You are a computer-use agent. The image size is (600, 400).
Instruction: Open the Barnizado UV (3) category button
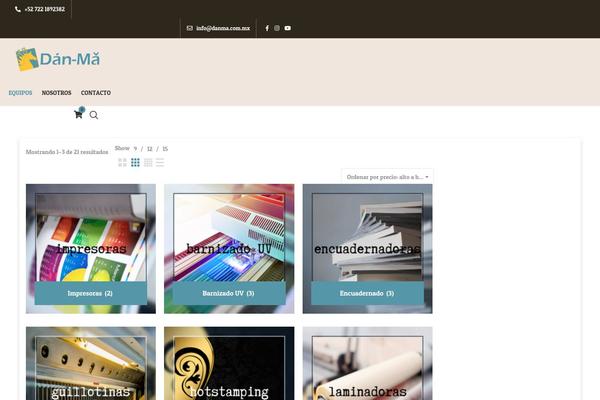(228, 293)
